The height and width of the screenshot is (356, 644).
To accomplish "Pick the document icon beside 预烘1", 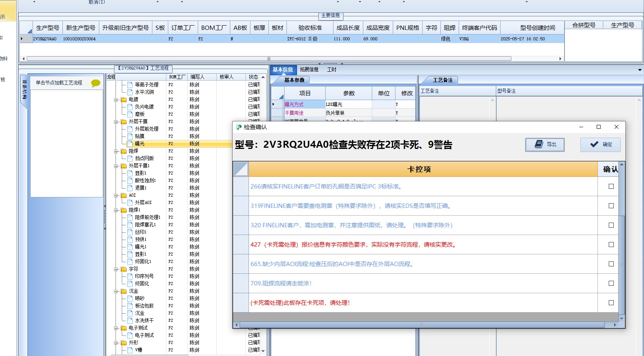I will tap(130, 239).
